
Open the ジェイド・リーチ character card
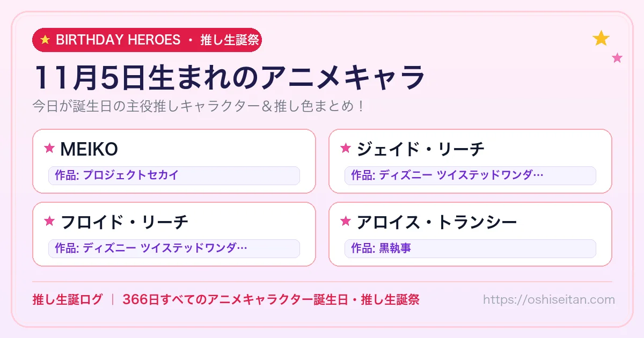click(x=470, y=161)
